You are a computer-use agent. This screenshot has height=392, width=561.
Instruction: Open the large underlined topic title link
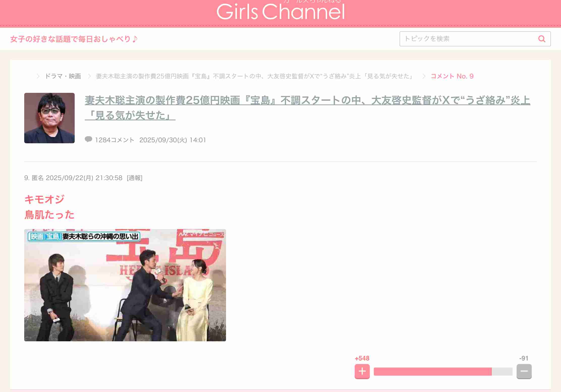(x=307, y=100)
